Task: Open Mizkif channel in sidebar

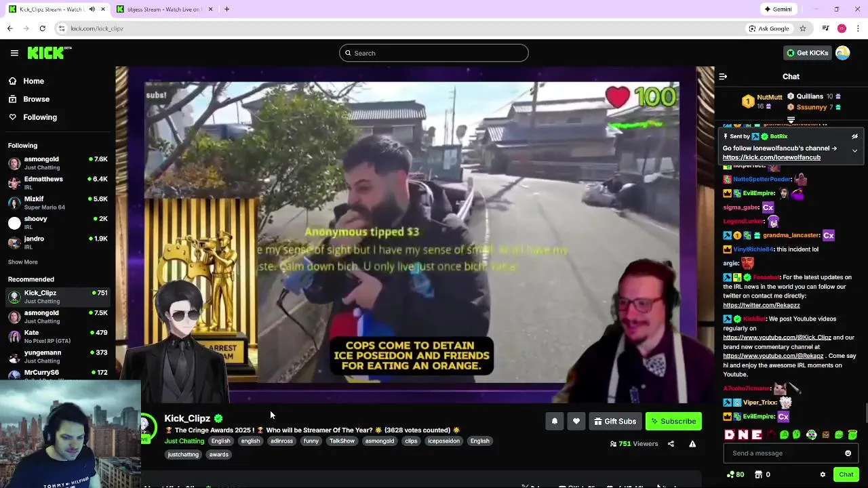Action: (58, 203)
